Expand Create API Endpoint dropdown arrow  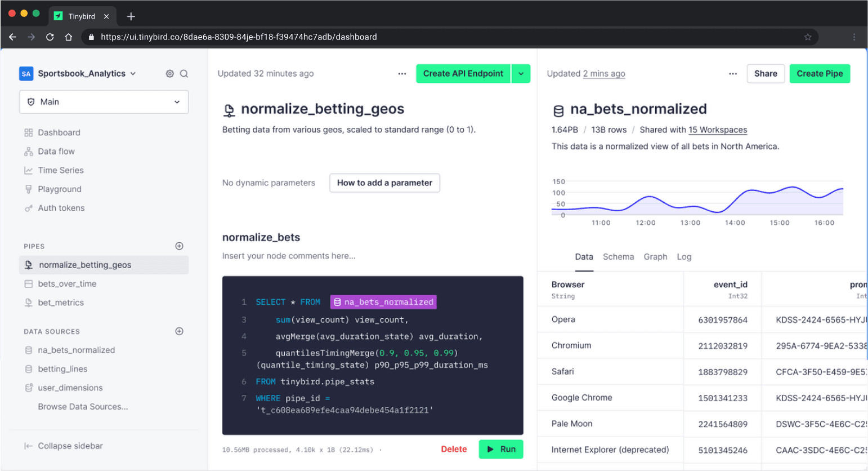[x=521, y=74]
